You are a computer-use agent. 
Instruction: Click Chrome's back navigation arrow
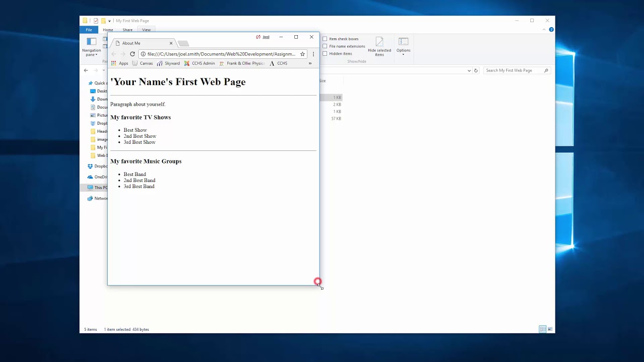pyautogui.click(x=114, y=54)
